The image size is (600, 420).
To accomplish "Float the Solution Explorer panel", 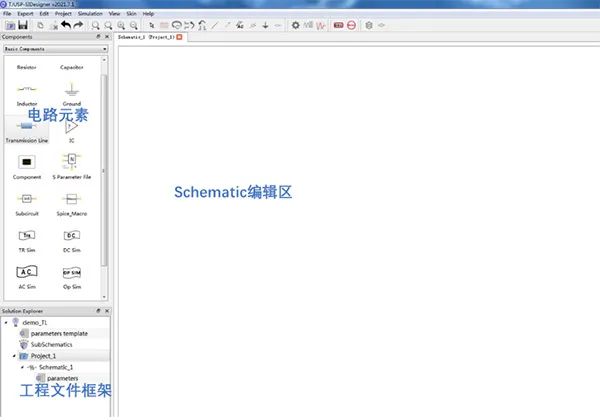I will coord(98,311).
